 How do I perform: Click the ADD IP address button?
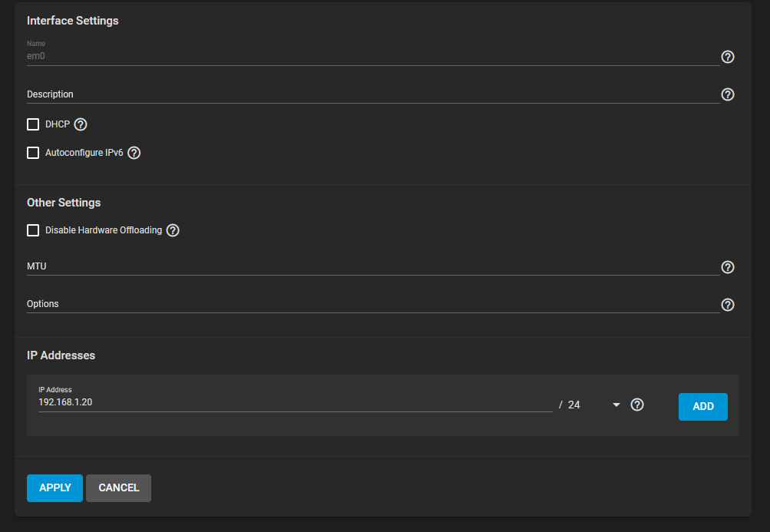702,407
